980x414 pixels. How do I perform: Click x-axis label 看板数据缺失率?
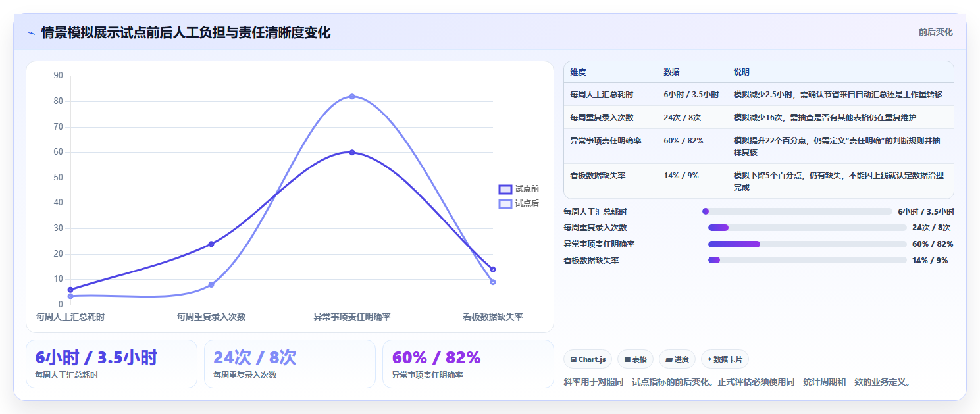coord(493,317)
